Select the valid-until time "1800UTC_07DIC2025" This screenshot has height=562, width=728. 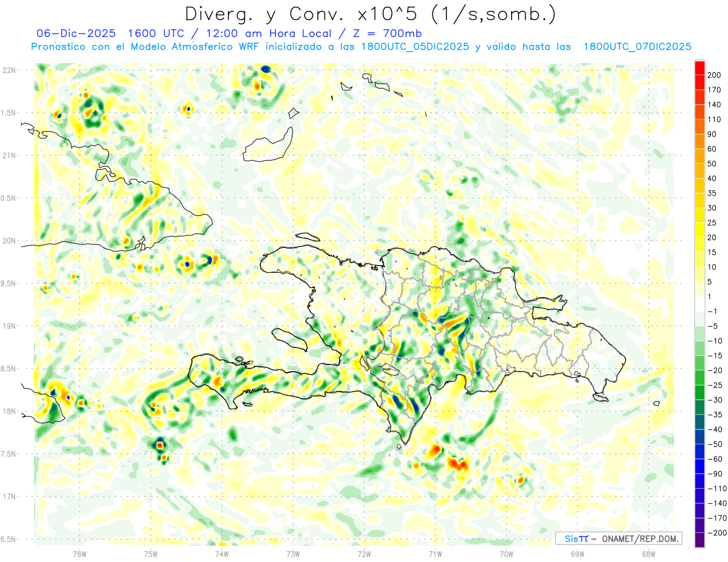(x=637, y=47)
